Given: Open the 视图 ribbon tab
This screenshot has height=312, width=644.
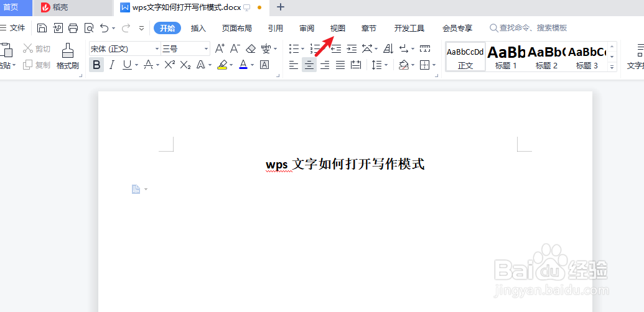Looking at the screenshot, I should pos(338,29).
